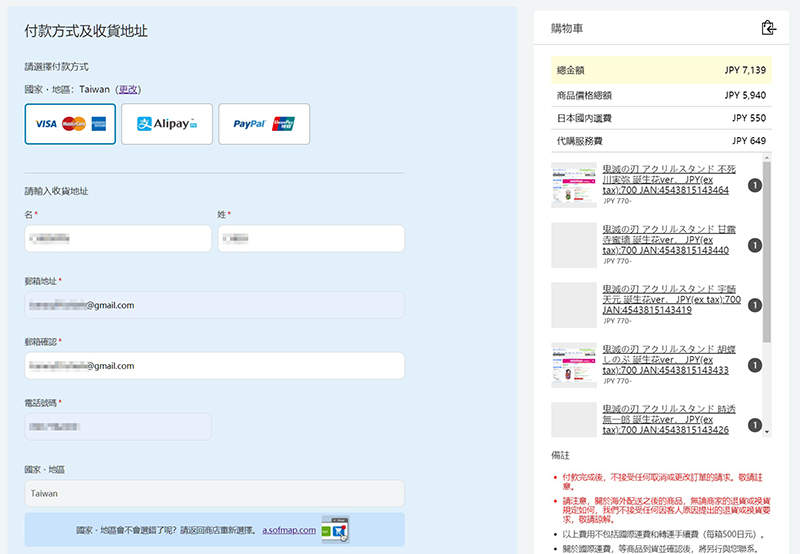Open the 國家・地區 Taiwan field
The image size is (800, 554).
point(214,494)
